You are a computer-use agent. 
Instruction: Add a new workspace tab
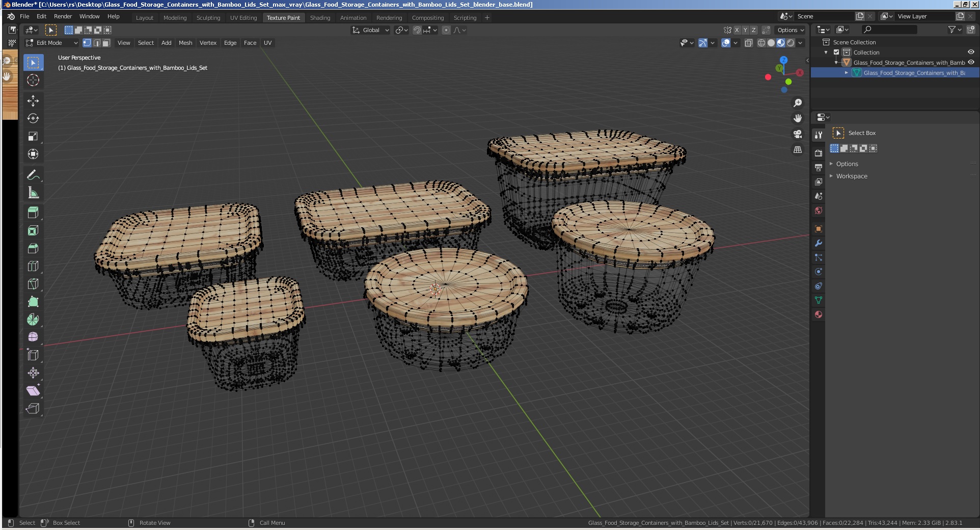click(x=487, y=18)
